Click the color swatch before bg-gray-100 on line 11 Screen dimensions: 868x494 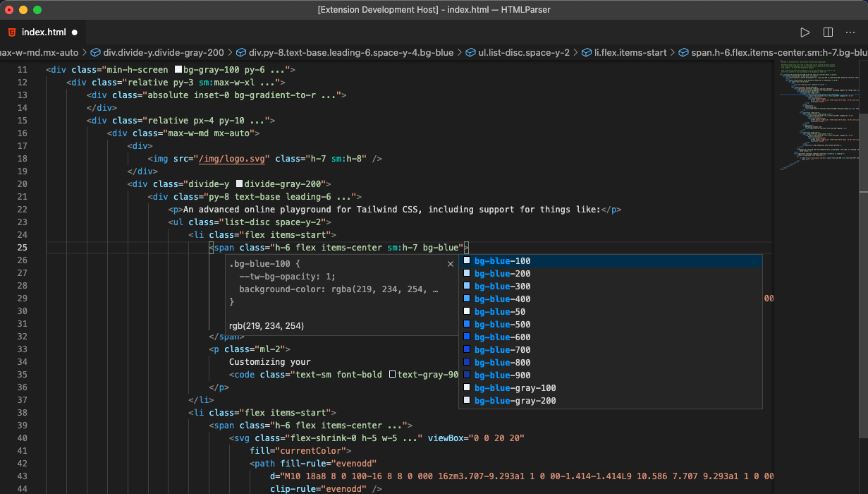[x=178, y=70]
